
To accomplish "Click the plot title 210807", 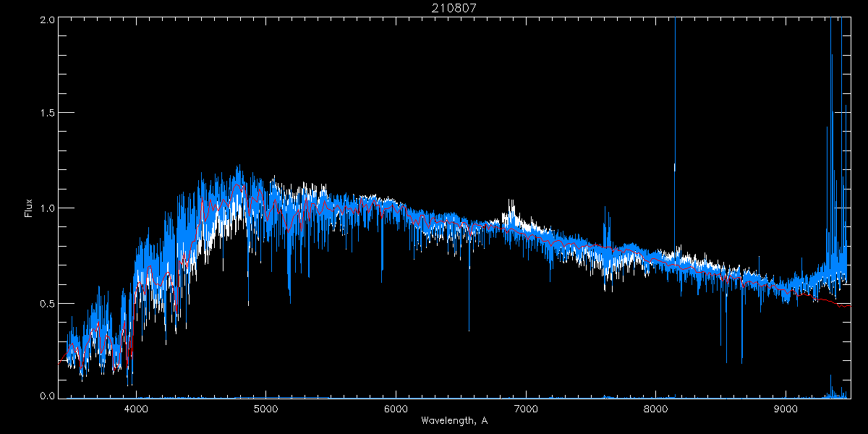I will [455, 8].
